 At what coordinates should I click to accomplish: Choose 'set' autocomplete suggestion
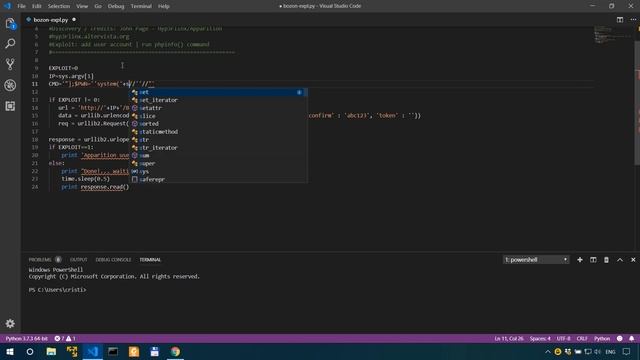point(218,92)
